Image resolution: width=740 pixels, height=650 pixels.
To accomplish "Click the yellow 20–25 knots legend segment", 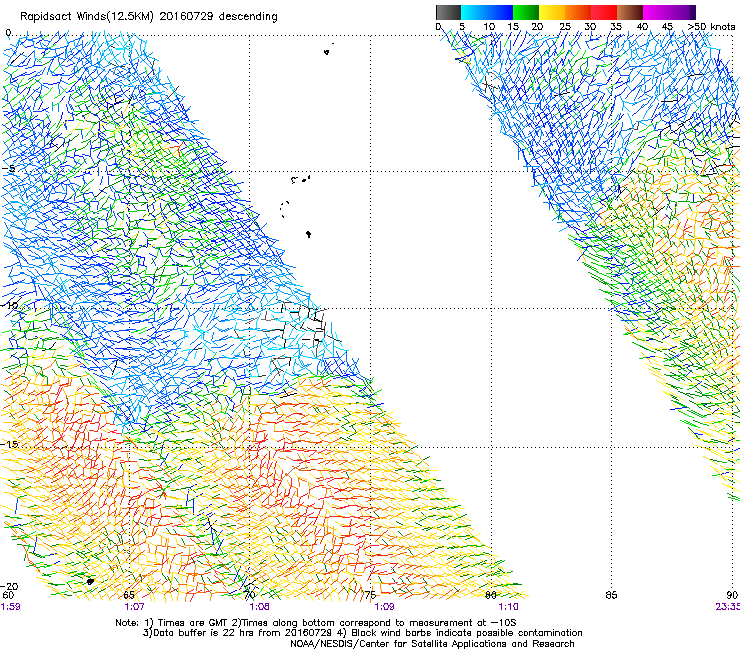I will click(552, 12).
